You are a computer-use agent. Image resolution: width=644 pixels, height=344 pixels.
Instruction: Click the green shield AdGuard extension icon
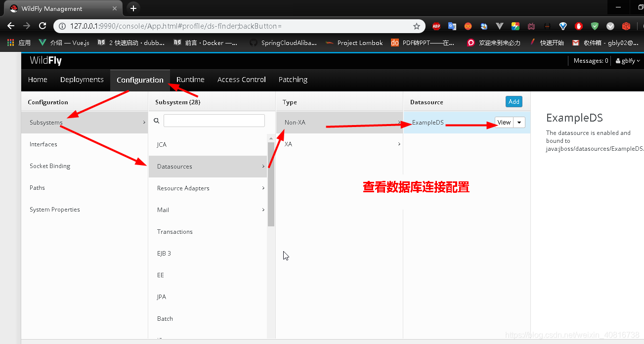pyautogui.click(x=595, y=26)
